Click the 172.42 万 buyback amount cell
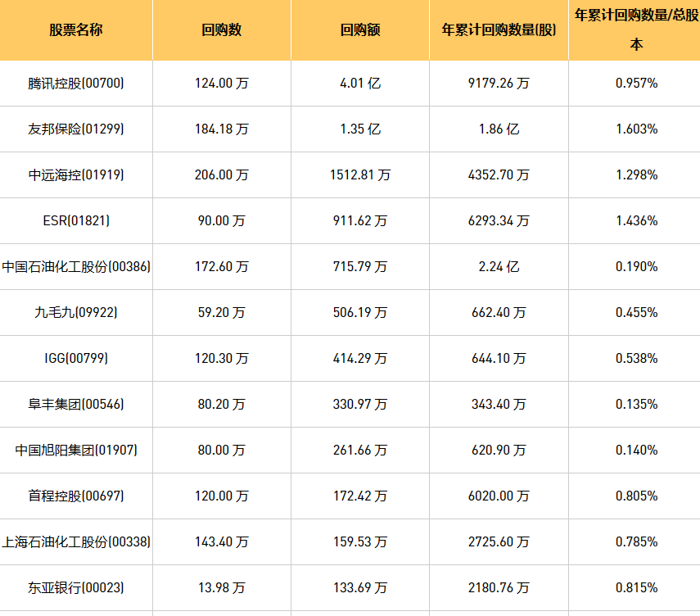700x616 pixels. pos(360,496)
